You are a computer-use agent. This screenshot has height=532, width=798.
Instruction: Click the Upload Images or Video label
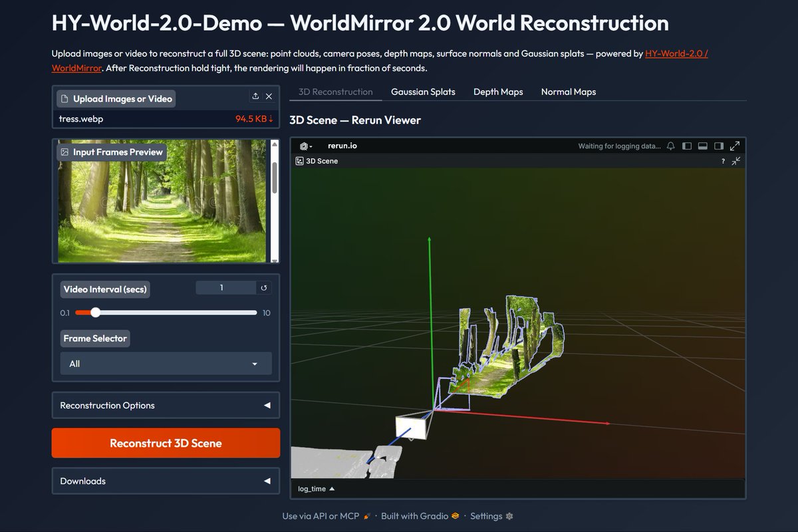[116, 98]
